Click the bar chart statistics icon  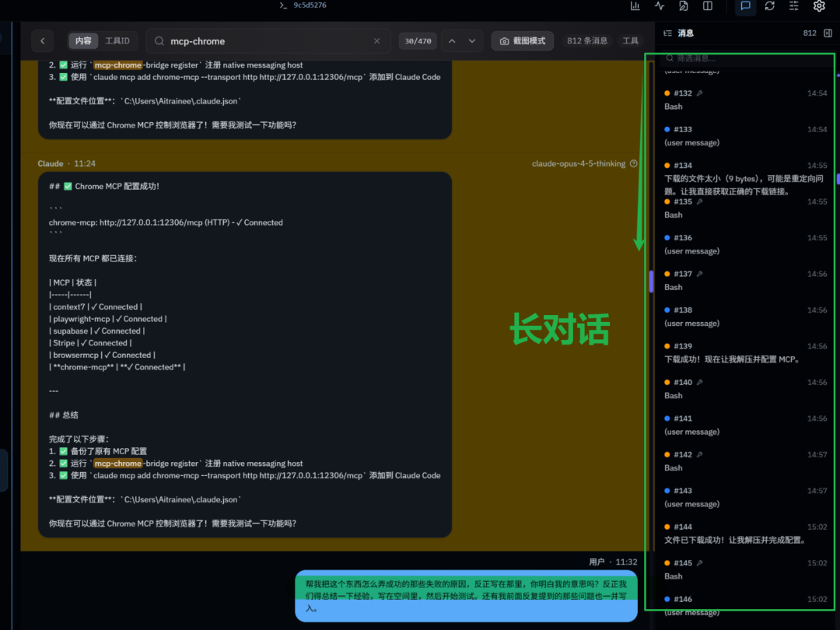635,6
